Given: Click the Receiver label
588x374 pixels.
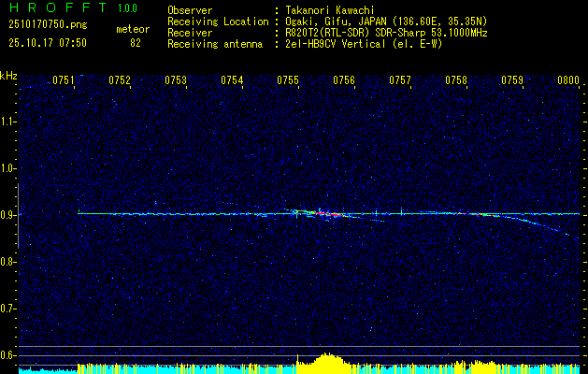Looking at the screenshot, I should click(x=190, y=33).
